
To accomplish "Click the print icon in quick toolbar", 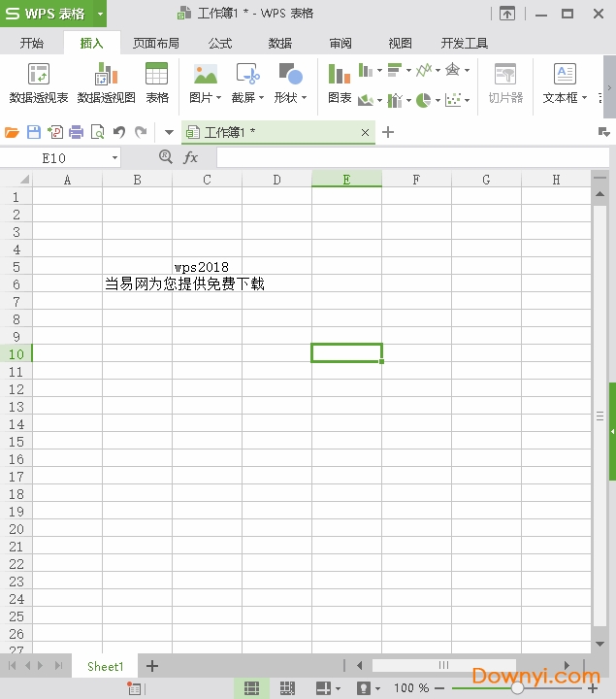I will [76, 132].
